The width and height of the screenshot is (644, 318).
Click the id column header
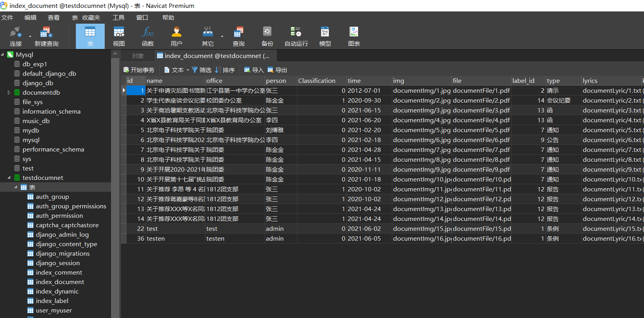click(136, 80)
